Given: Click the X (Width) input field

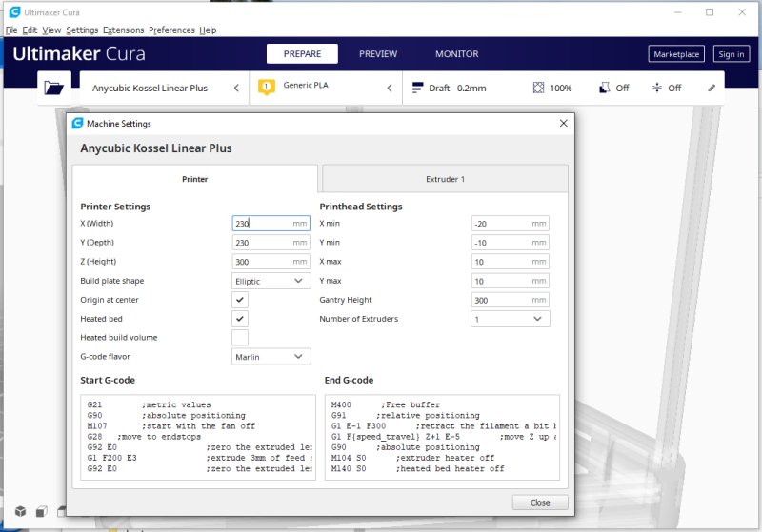Looking at the screenshot, I should pyautogui.click(x=271, y=224).
